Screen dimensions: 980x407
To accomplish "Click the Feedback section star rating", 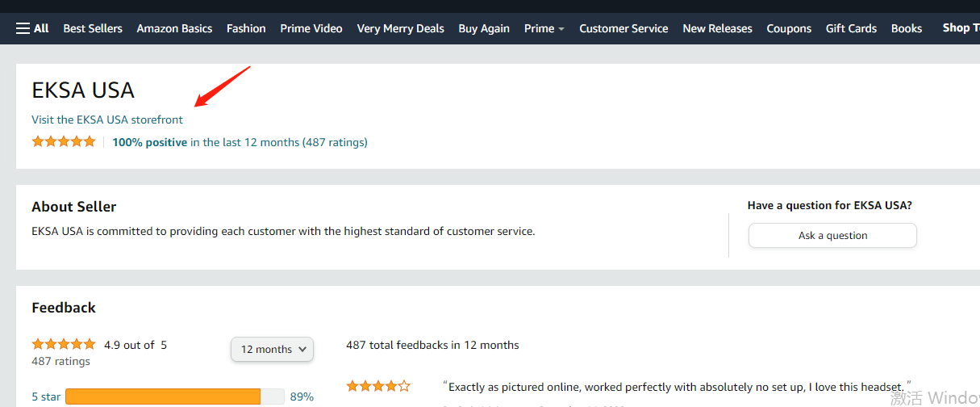I will click(64, 344).
